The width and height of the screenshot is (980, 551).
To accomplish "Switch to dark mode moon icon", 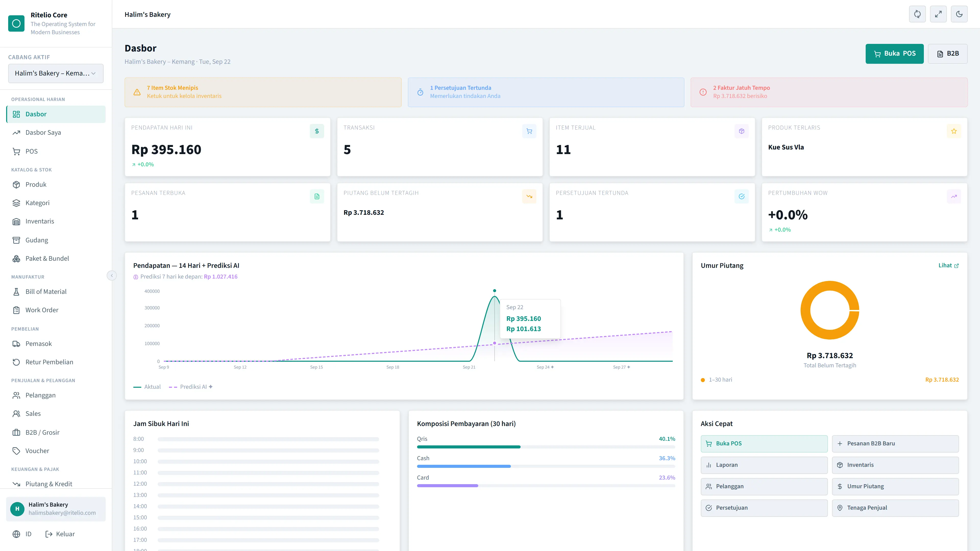I will click(959, 14).
